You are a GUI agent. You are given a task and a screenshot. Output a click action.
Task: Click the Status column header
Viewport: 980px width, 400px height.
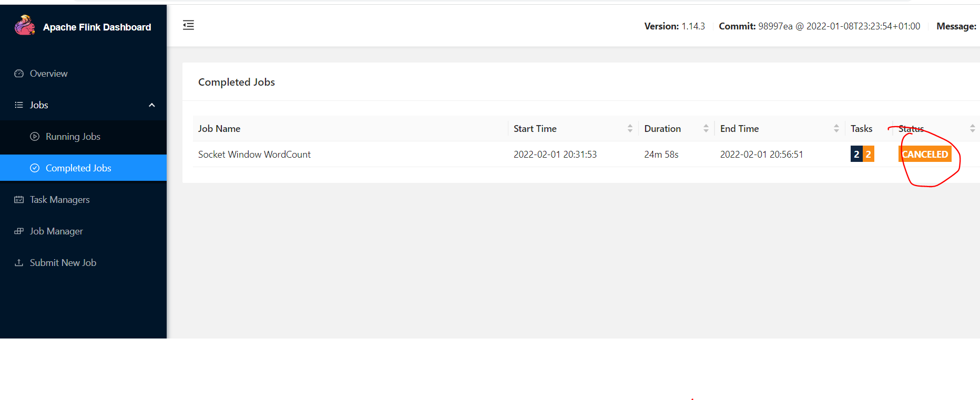coord(911,129)
